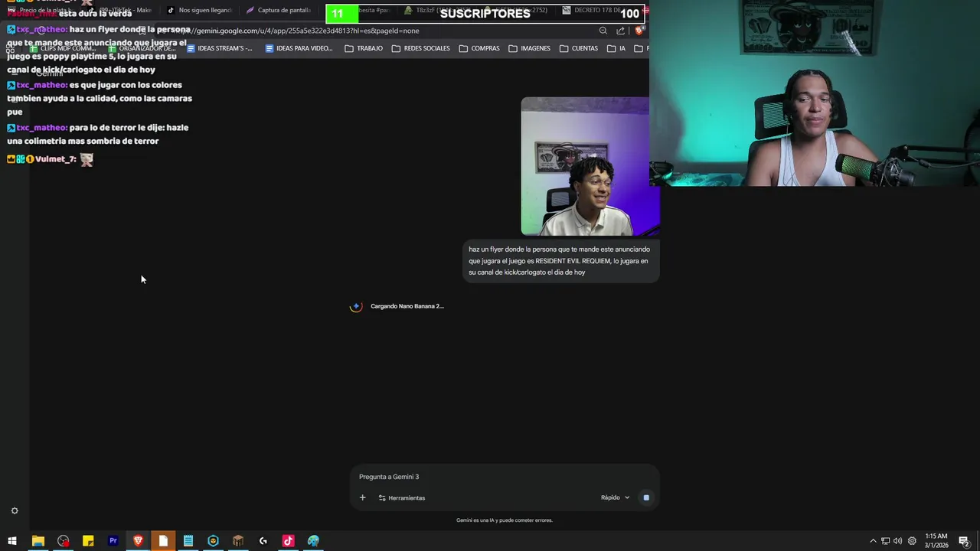Click the gemini.google.com address bar
Viewport: 980px width, 551px height.
pos(383,31)
